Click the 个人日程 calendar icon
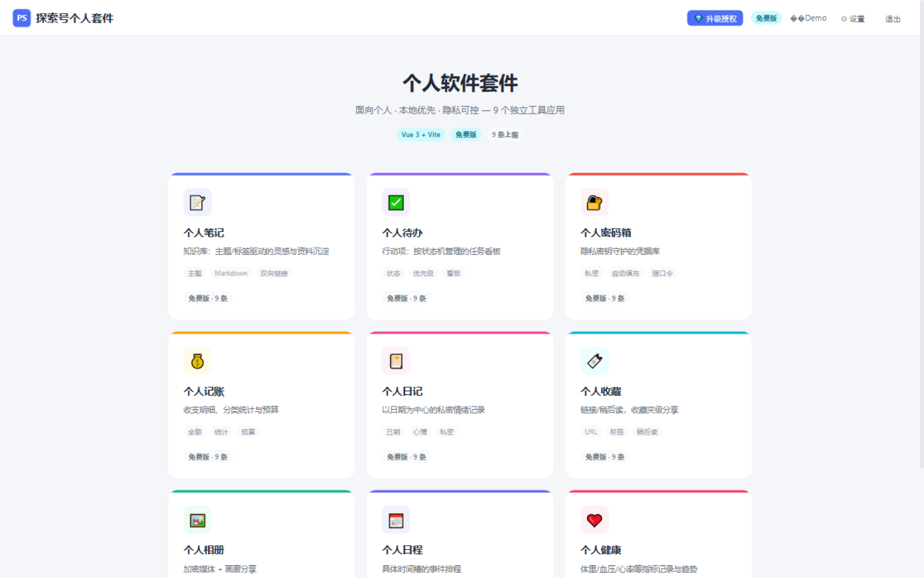Viewport: 924px width, 578px height. point(396,520)
